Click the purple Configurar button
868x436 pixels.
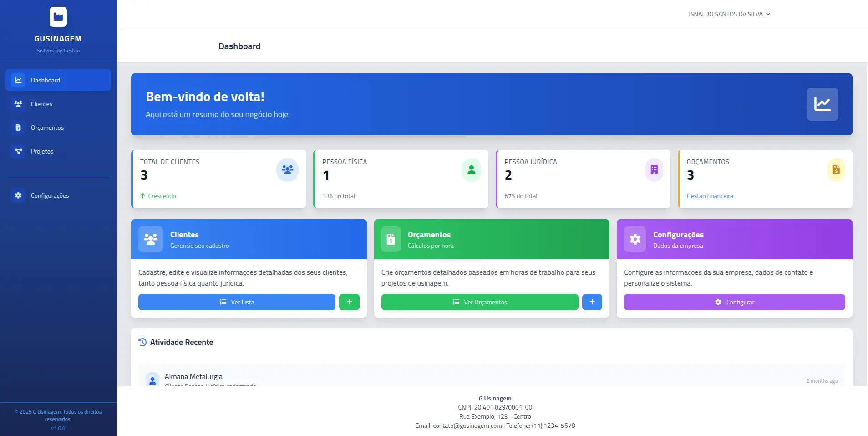734,302
